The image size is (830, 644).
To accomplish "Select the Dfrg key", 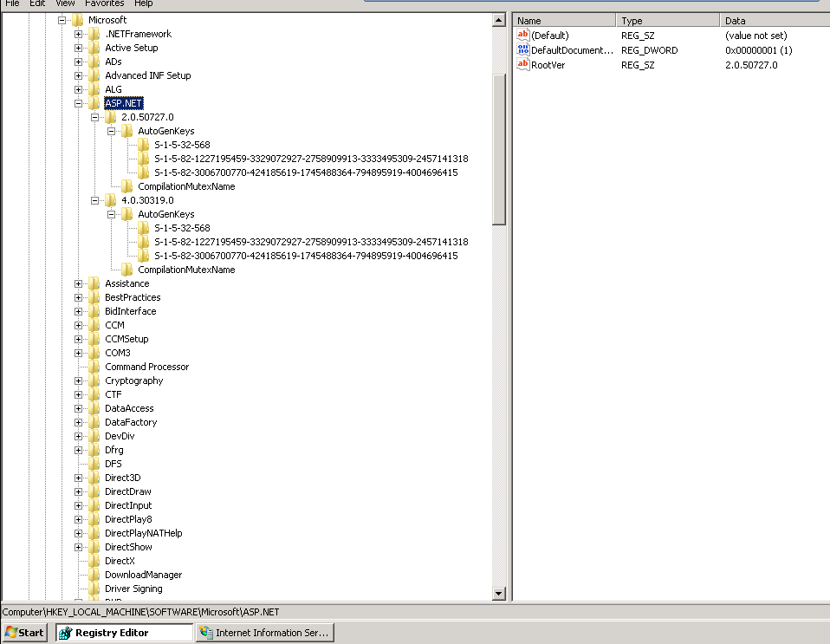I will (114, 450).
